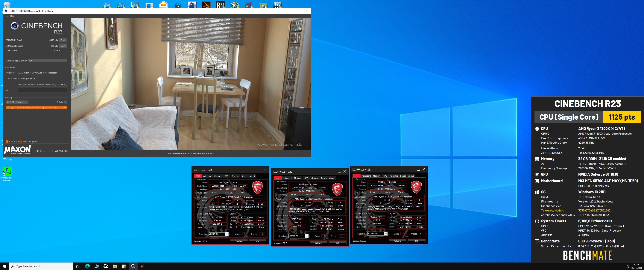This screenshot has height=270, width=644.
Task: Click Validate in the right CPU-Z window
Action: click(397, 241)
